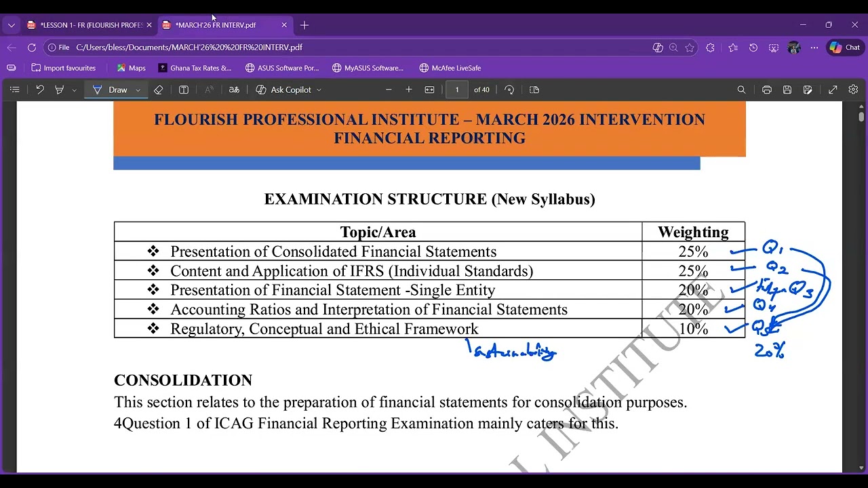The width and height of the screenshot is (868, 488).
Task: Open Import favourites bookmark
Action: (64, 68)
